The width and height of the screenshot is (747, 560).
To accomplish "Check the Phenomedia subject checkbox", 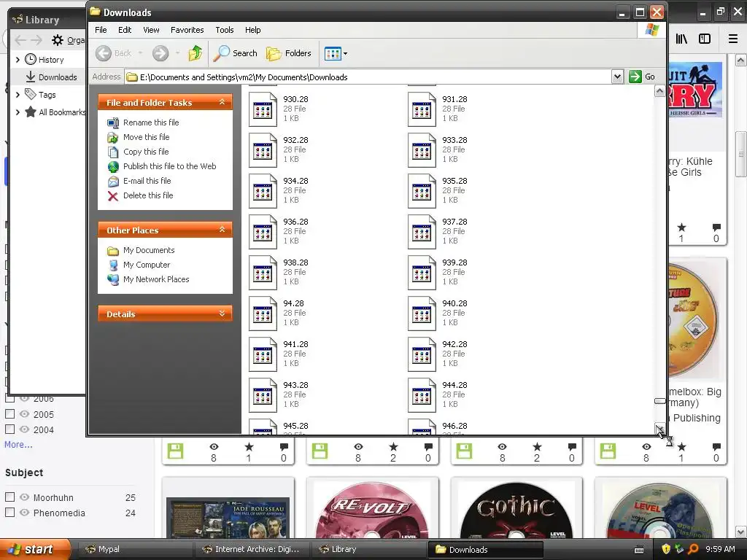I will pyautogui.click(x=9, y=513).
